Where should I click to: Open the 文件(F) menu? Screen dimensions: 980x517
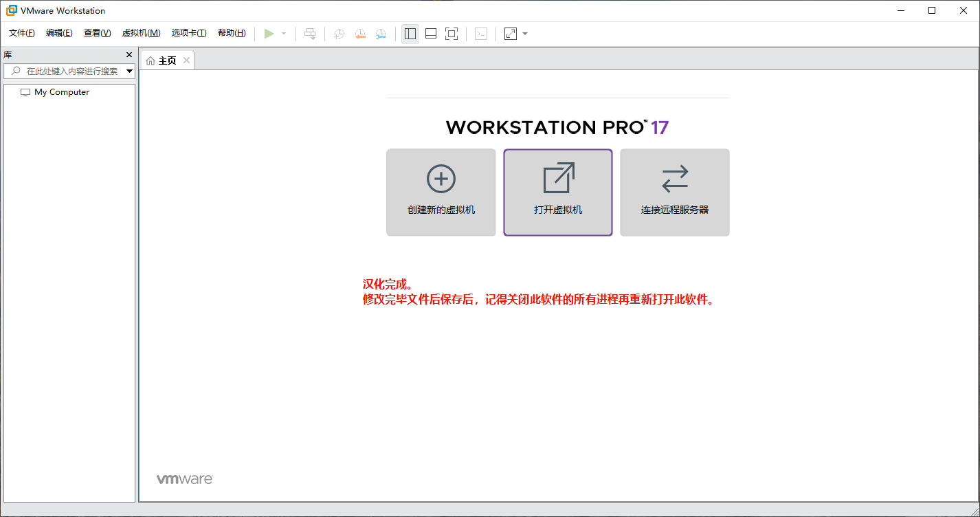coord(22,33)
